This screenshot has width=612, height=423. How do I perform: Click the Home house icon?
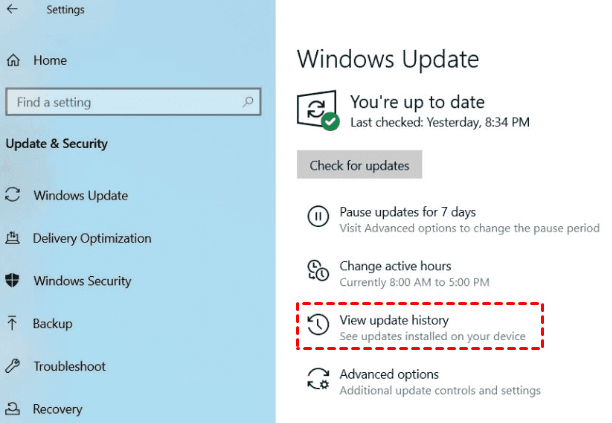pyautogui.click(x=13, y=61)
